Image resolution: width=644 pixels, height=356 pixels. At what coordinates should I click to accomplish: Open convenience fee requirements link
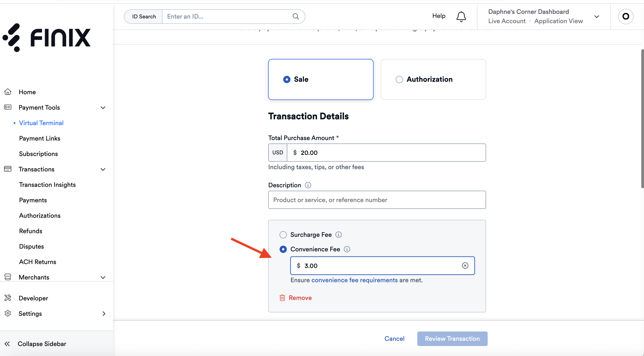tap(354, 280)
